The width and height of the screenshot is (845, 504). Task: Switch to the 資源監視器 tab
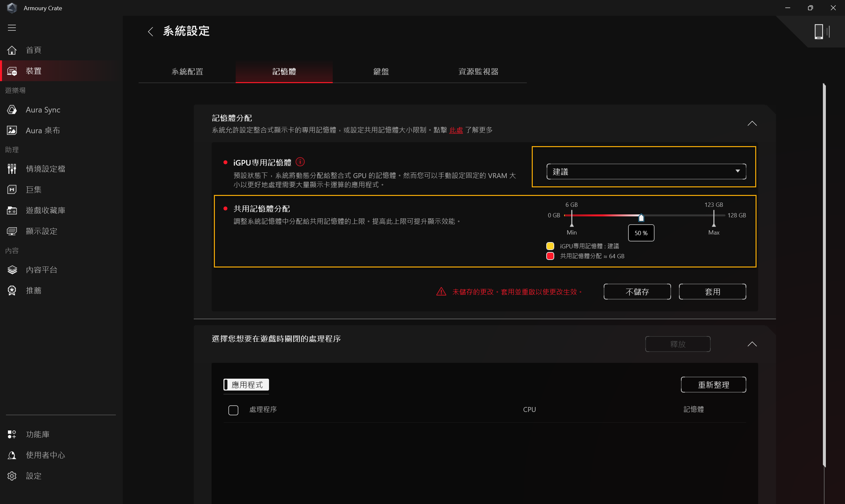pos(478,72)
